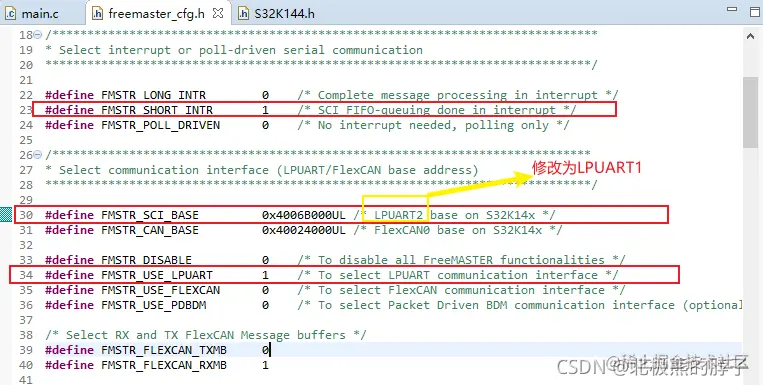
Task: Click the 0x40024000UL address value
Action: [x=304, y=230]
